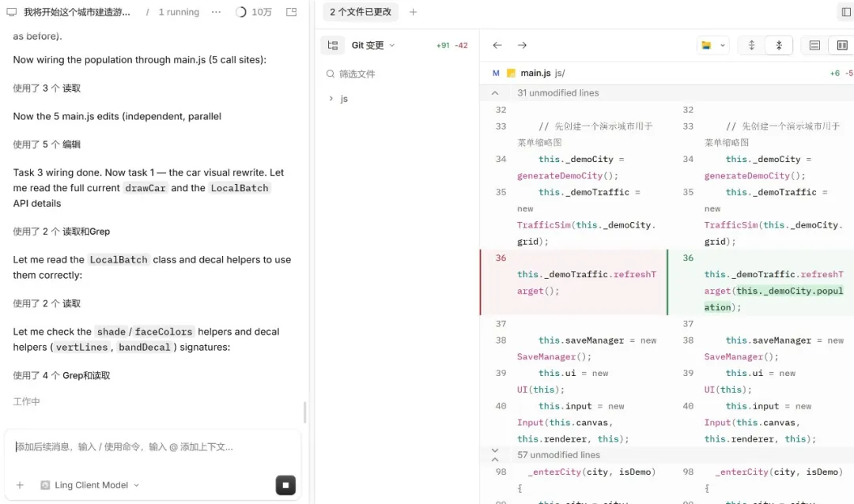This screenshot has width=854, height=504.
Task: Stop generation with the black stop button
Action: [x=285, y=485]
